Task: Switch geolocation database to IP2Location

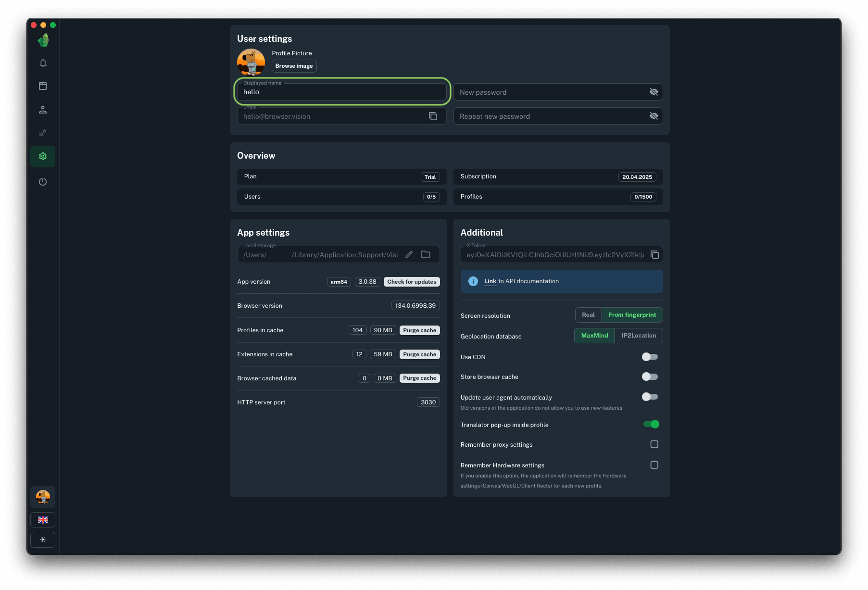Action: click(x=638, y=336)
